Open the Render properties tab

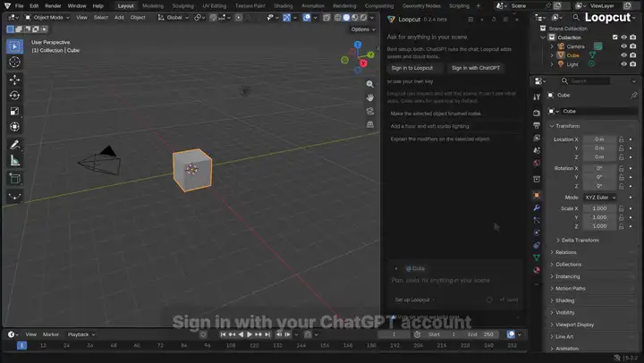click(x=537, y=113)
